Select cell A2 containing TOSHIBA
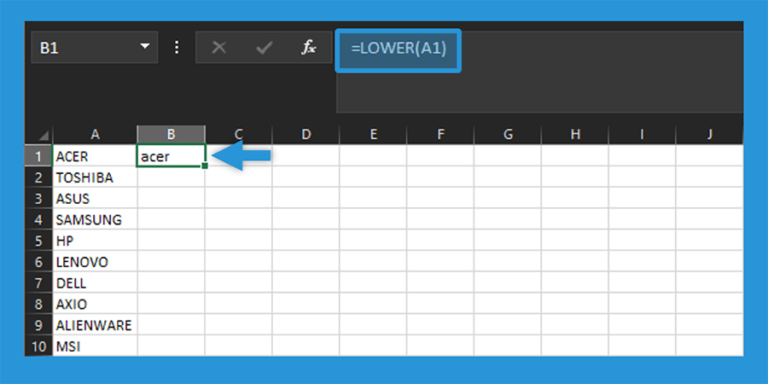This screenshot has width=768, height=384. (95, 177)
